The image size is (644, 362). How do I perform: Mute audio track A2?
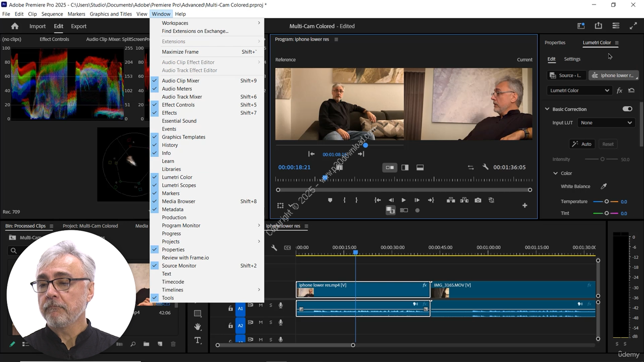point(261,322)
